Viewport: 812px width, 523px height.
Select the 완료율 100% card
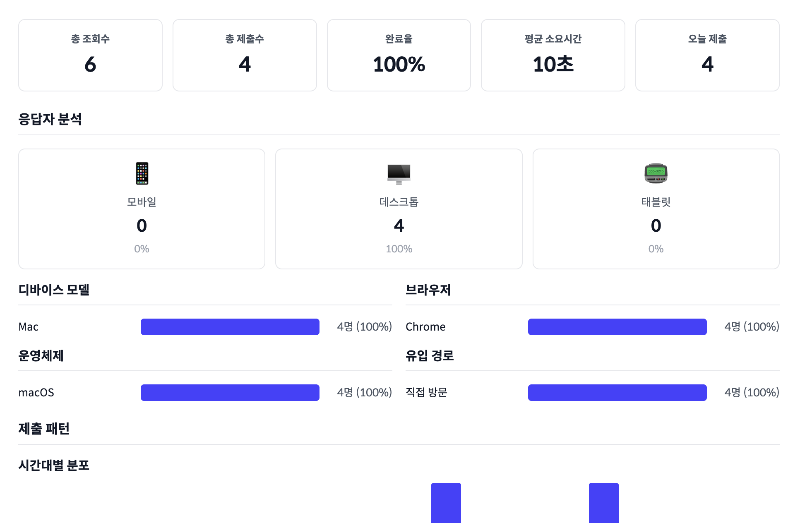399,55
